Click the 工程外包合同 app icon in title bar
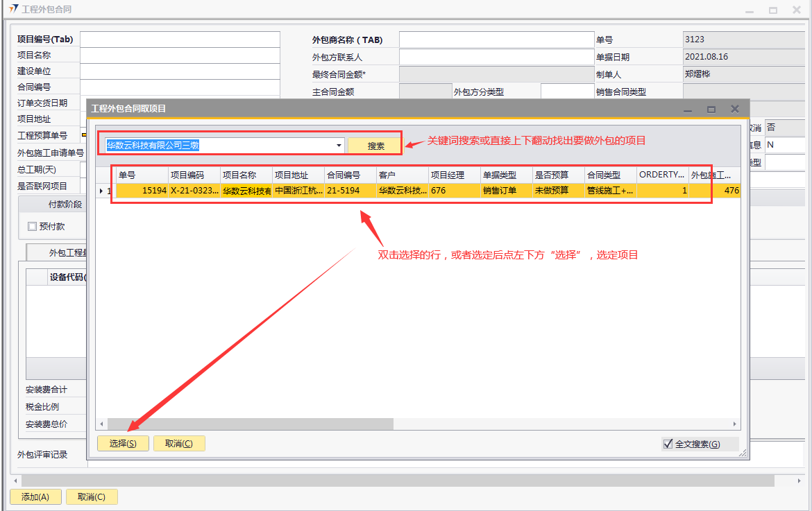812x511 pixels. [14, 10]
